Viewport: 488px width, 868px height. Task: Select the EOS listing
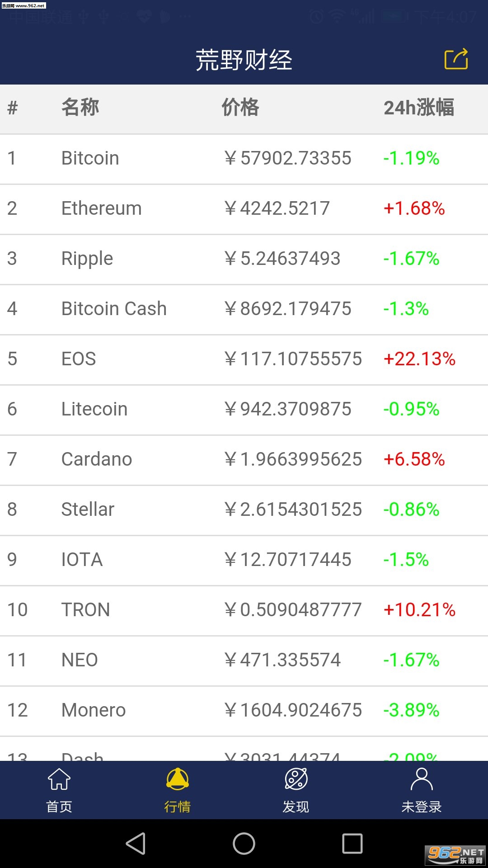tap(244, 360)
